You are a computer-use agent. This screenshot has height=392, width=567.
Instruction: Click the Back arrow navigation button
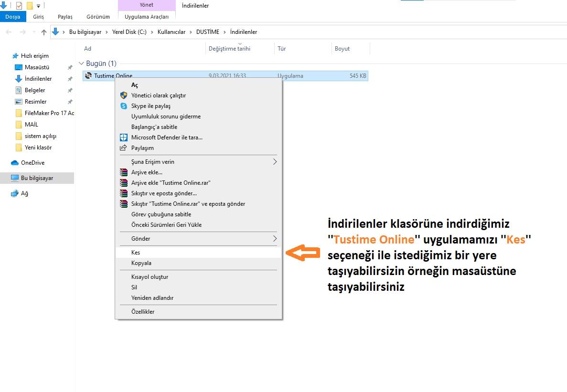point(9,32)
